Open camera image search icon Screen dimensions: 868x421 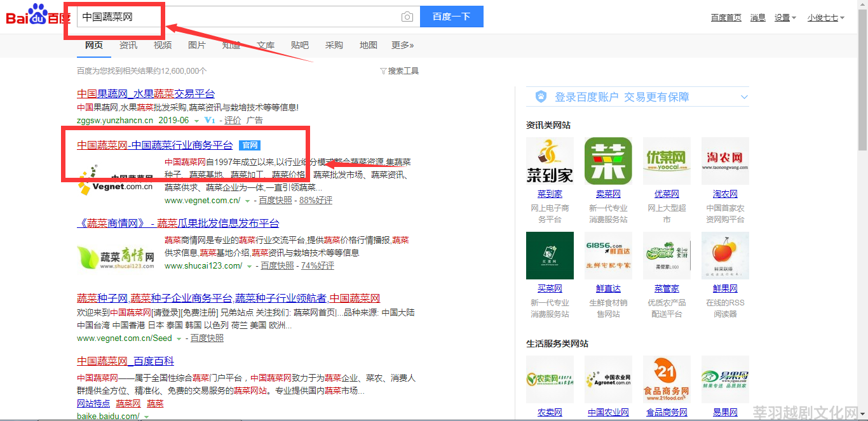[407, 17]
